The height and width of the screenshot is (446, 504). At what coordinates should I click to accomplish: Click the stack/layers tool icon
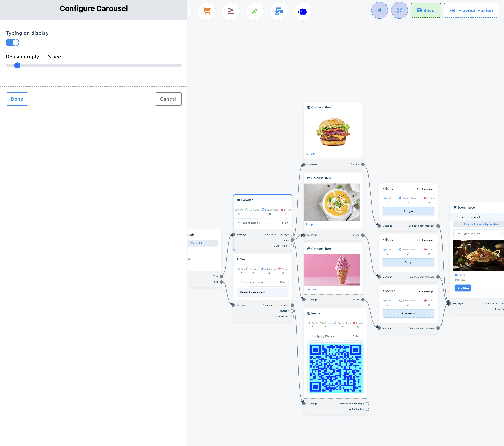pyautogui.click(x=255, y=10)
